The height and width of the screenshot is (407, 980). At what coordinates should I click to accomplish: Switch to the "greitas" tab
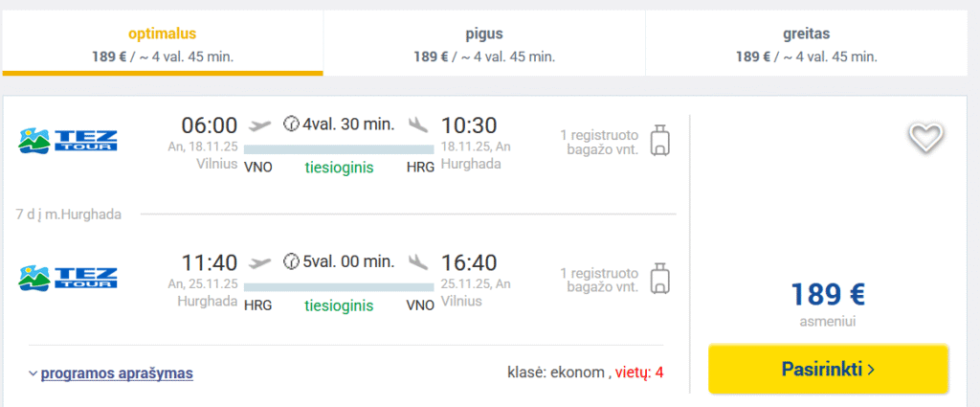coord(806,44)
